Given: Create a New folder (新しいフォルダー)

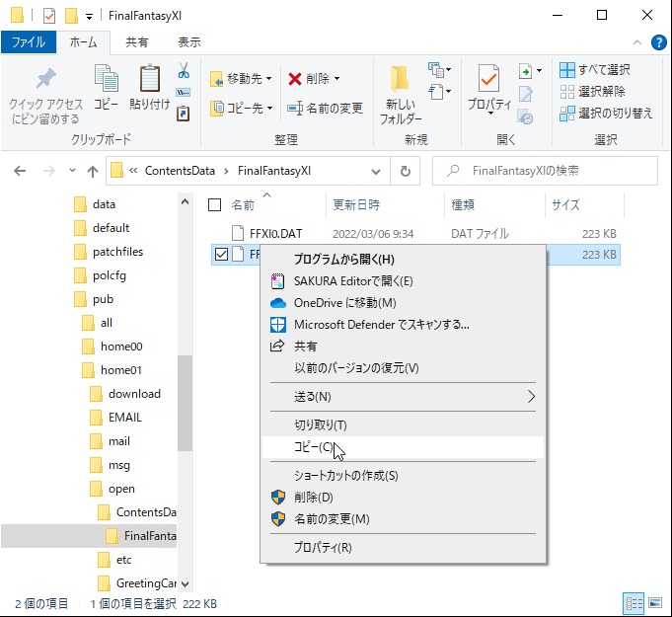Looking at the screenshot, I should point(401,95).
